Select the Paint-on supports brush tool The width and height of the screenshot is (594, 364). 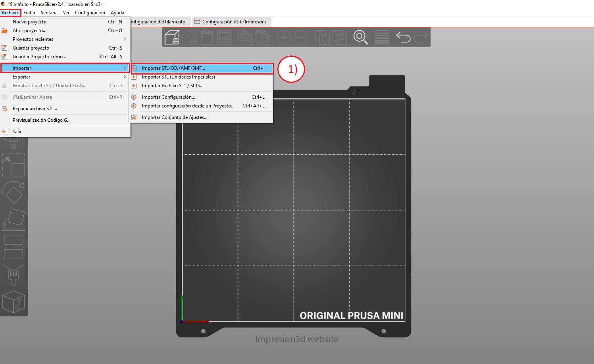click(13, 274)
